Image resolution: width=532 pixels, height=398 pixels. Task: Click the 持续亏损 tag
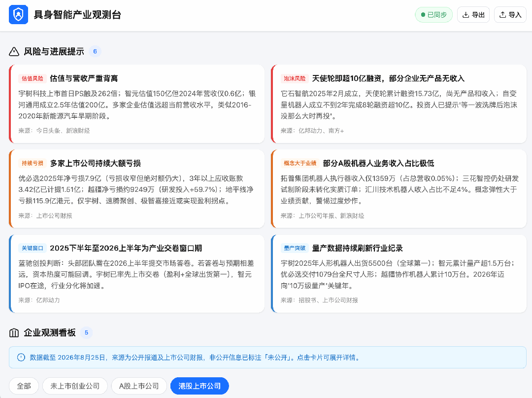(33, 163)
